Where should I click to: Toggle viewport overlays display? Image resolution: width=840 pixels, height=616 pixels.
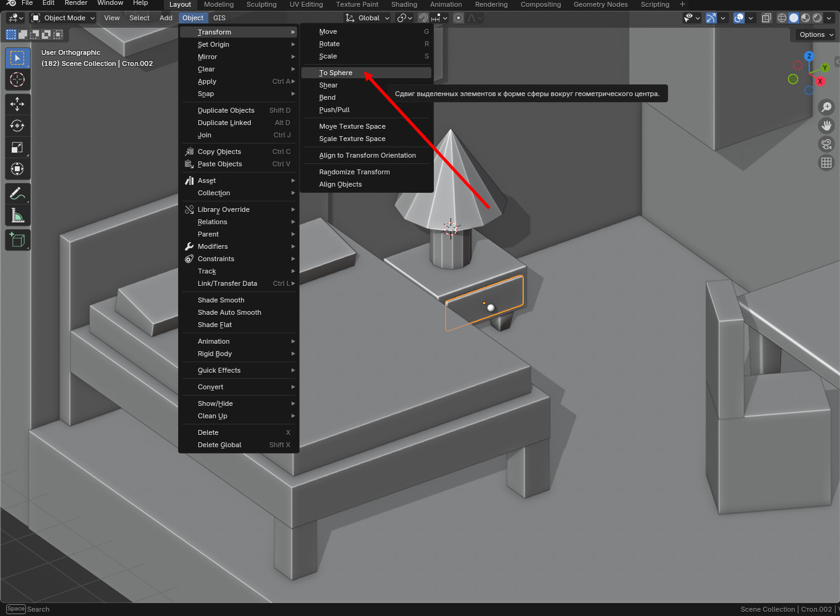pos(739,18)
